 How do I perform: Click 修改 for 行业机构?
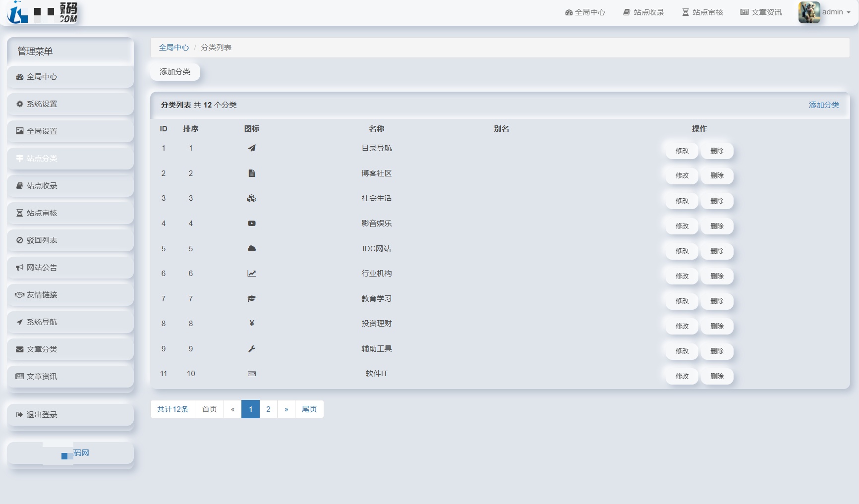682,276
